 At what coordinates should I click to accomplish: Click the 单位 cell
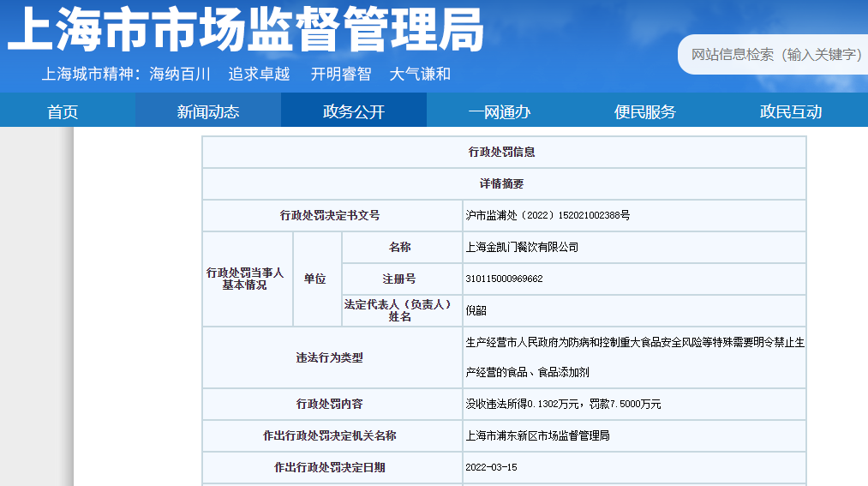pyautogui.click(x=317, y=279)
